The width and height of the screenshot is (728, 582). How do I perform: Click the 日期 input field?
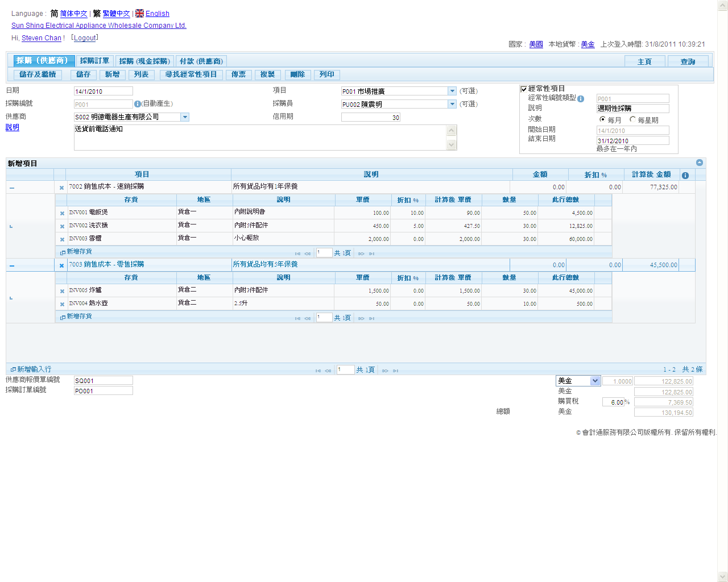pos(103,91)
